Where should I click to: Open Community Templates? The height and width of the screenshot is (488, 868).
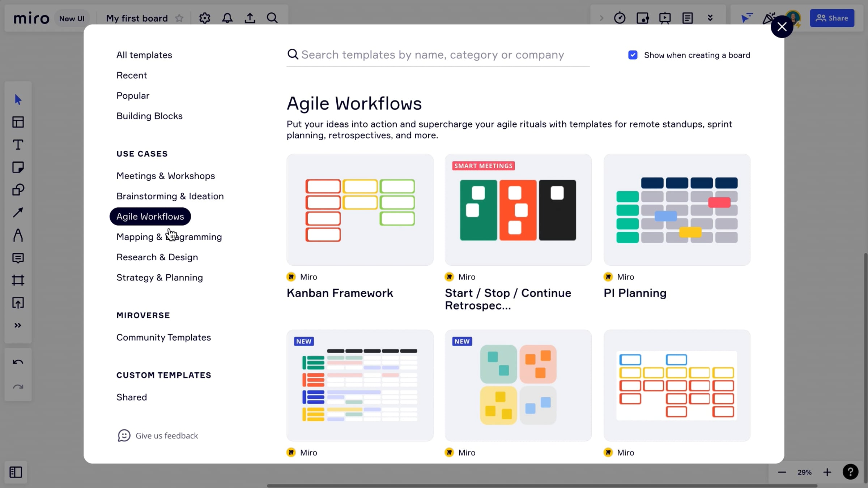(163, 337)
